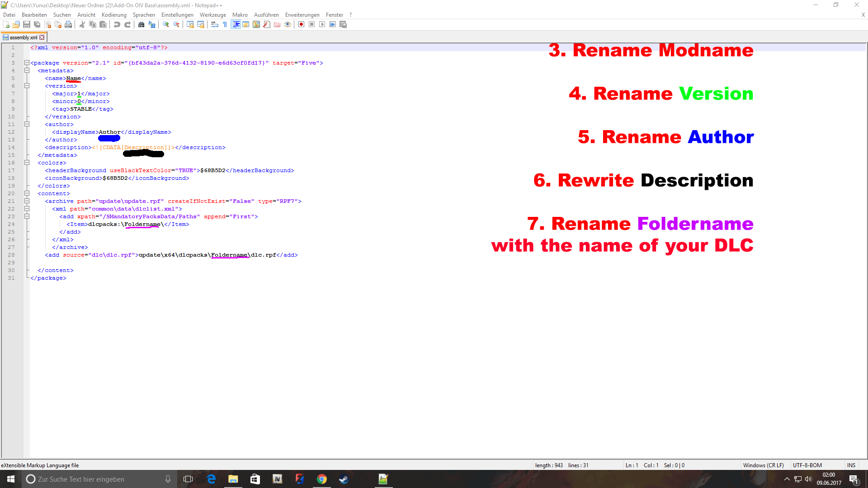
Task: Click the INS insert mode indicator
Action: click(851, 465)
